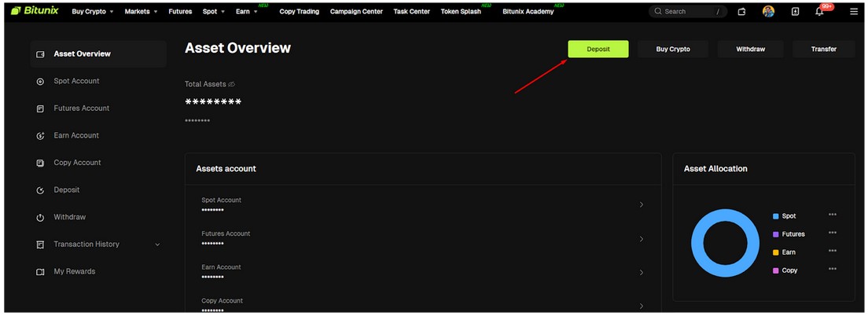
Task: Click the Spot Account sidebar icon
Action: tap(40, 82)
